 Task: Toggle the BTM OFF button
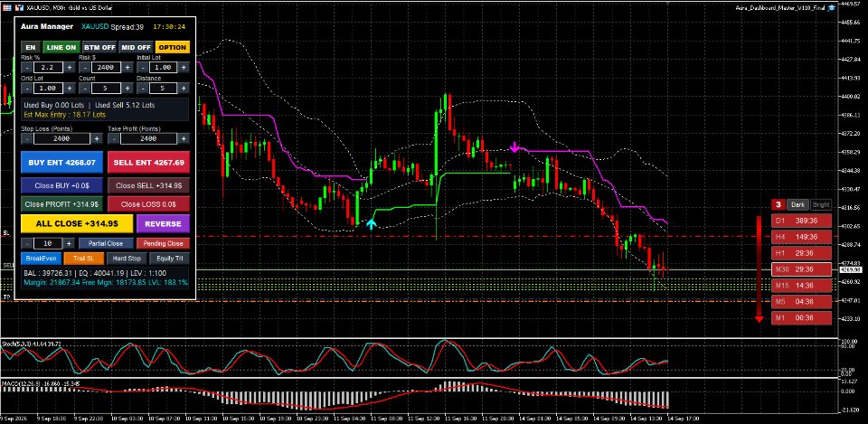tap(99, 48)
